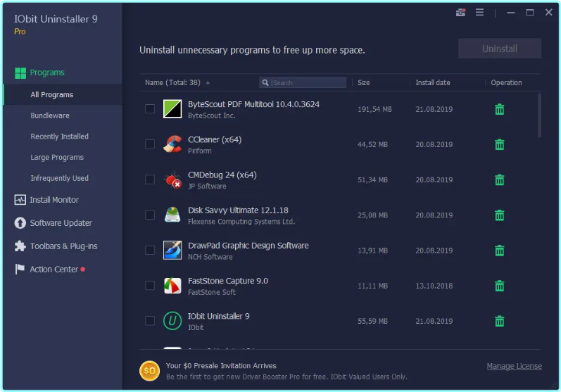Click the CCleaner app icon

(172, 144)
